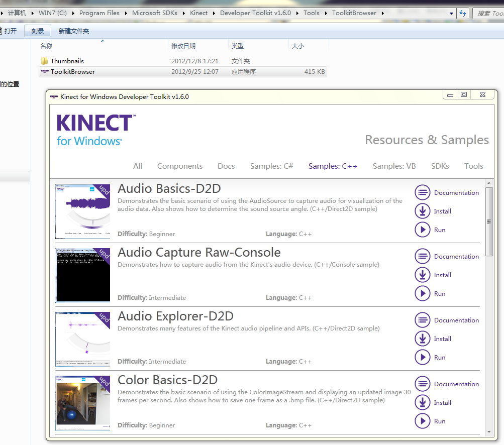Install the Audio Capture Raw-Console sample
Screen dimensions: 504x445
pos(422,275)
